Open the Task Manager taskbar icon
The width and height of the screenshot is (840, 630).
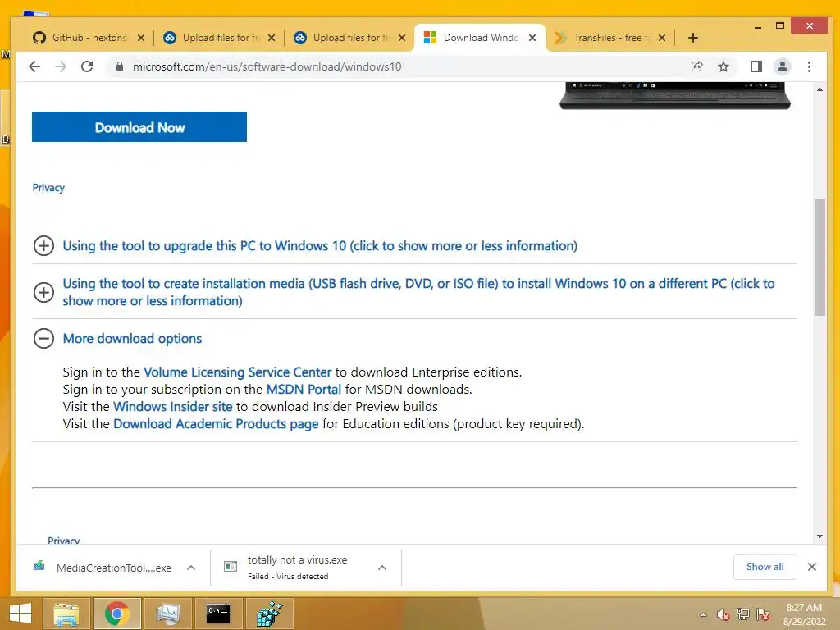click(x=167, y=614)
